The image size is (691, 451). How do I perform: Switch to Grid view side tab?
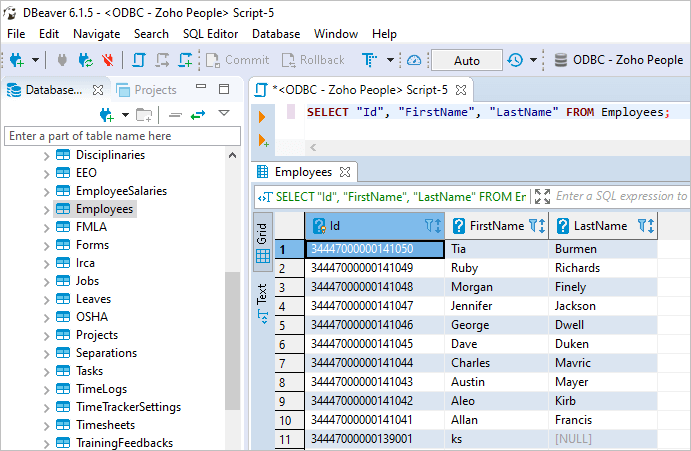click(263, 242)
